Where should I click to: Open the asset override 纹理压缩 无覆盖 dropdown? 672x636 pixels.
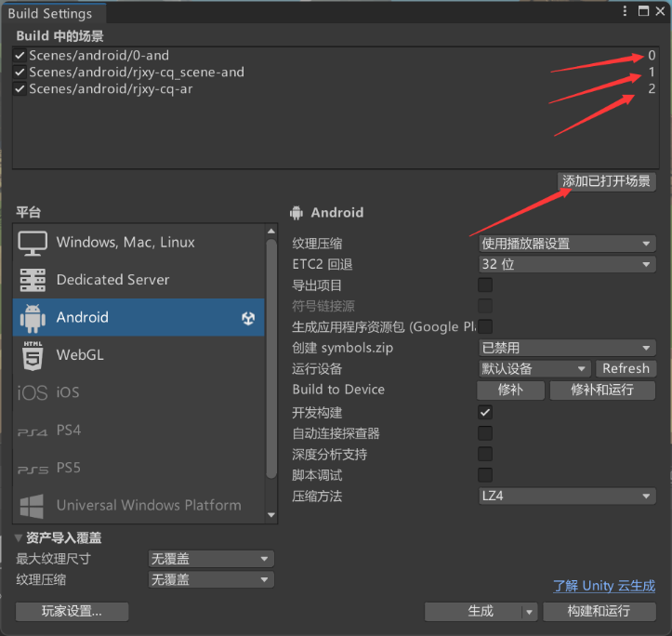(211, 580)
